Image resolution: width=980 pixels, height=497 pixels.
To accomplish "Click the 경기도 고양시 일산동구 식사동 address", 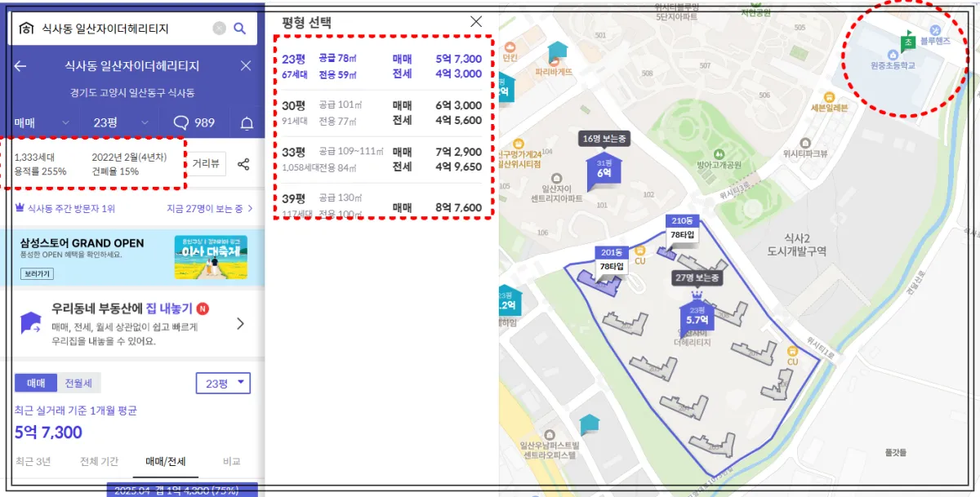I will pyautogui.click(x=132, y=92).
